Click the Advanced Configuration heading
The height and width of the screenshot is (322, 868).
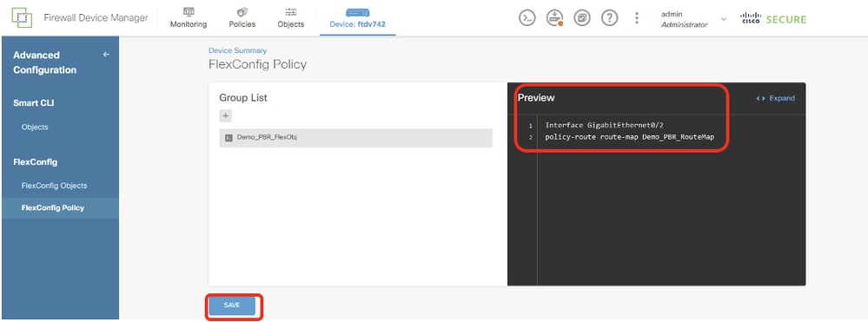(45, 62)
